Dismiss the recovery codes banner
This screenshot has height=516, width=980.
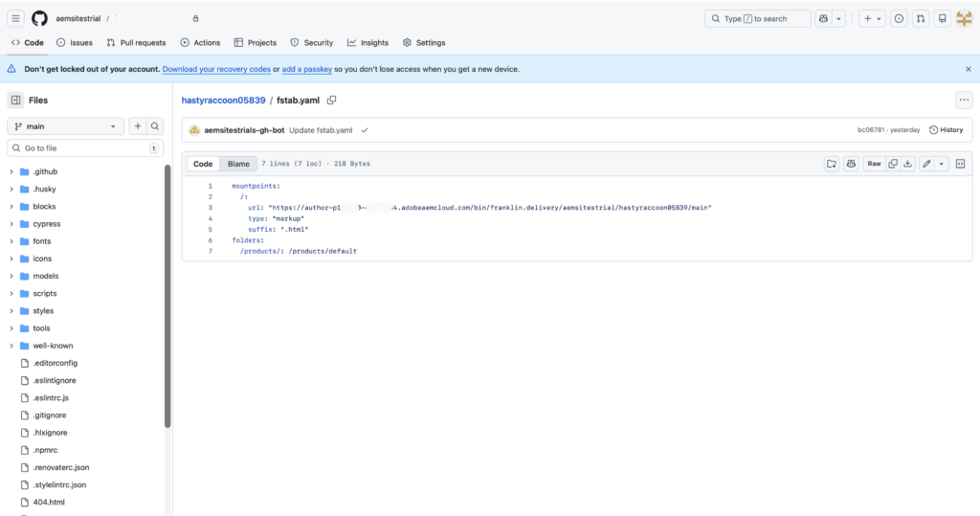click(x=969, y=70)
